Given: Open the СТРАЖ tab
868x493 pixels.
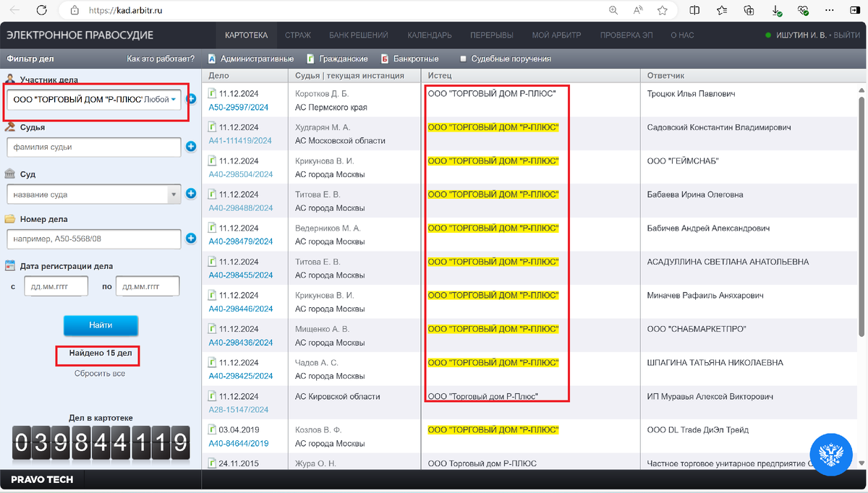Looking at the screenshot, I should click(298, 35).
